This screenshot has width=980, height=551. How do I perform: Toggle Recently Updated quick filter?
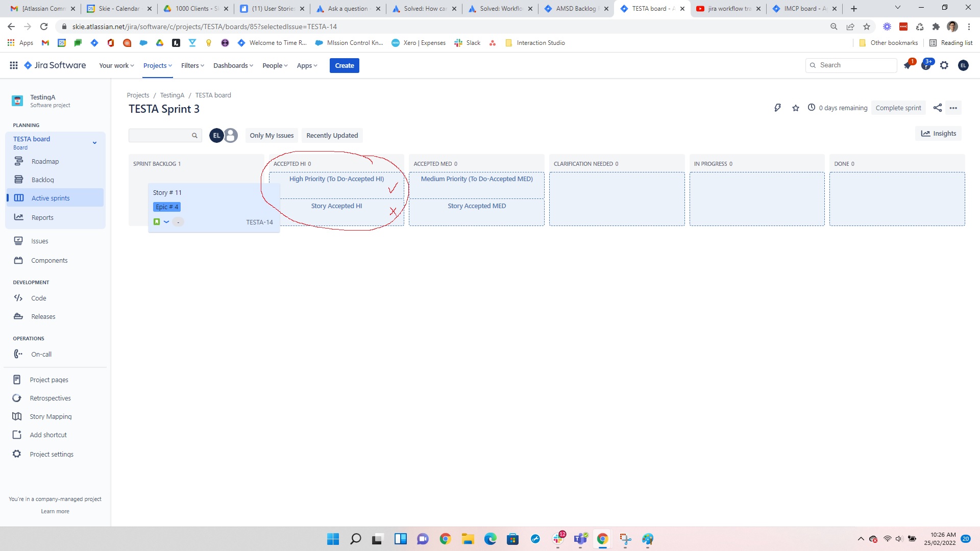(x=332, y=135)
